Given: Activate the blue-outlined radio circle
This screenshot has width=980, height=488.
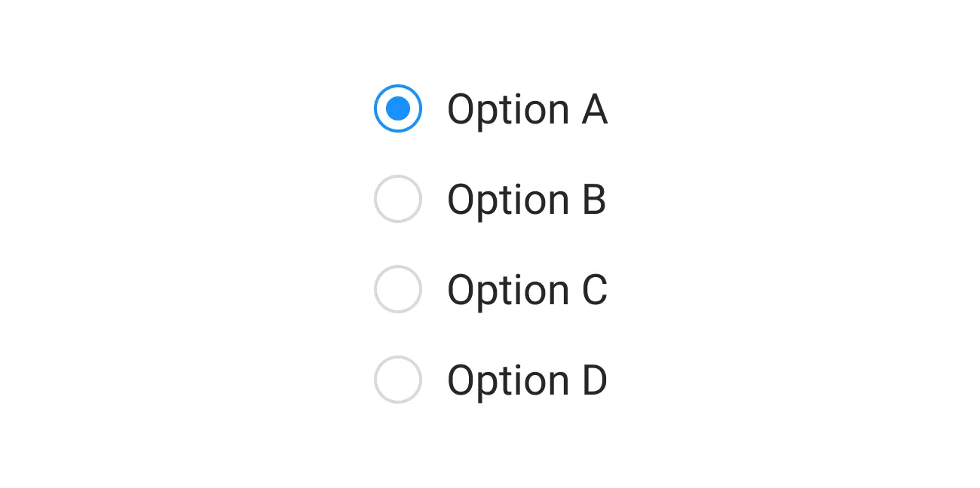Looking at the screenshot, I should click(398, 108).
